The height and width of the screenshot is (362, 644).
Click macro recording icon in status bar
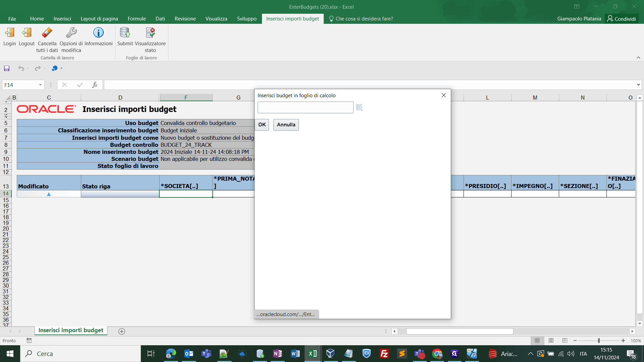click(x=29, y=341)
